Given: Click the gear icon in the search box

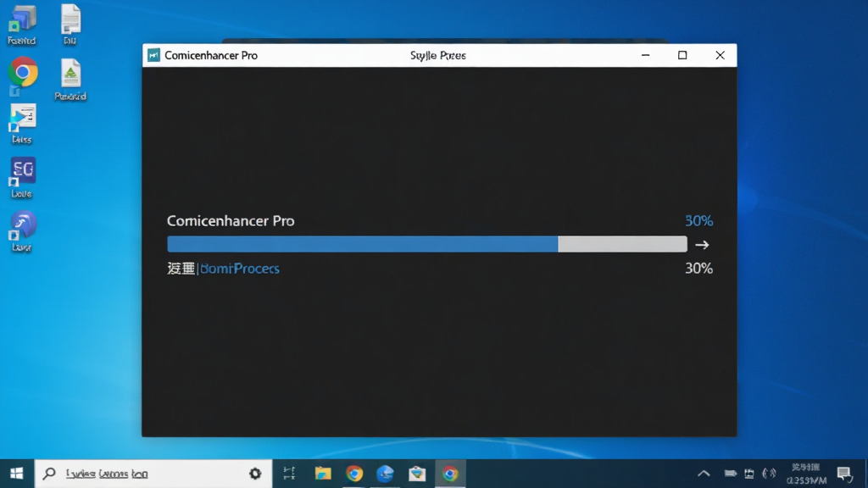Looking at the screenshot, I should point(254,474).
